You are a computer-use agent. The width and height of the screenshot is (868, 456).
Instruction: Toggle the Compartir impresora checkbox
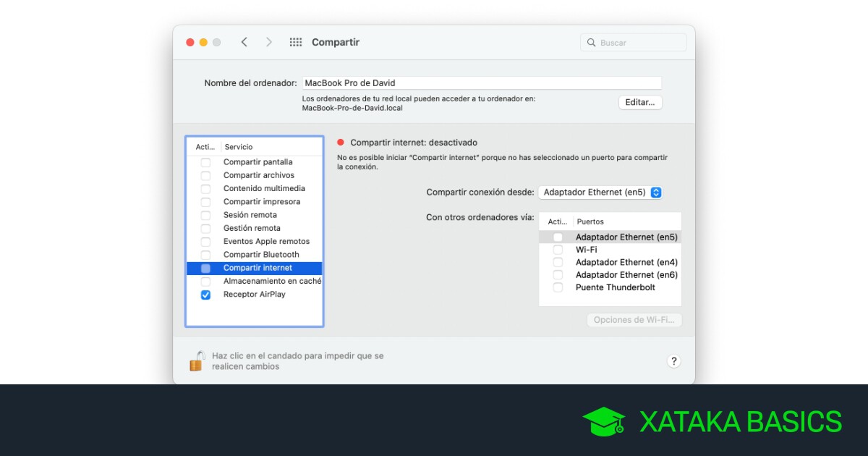click(x=205, y=202)
